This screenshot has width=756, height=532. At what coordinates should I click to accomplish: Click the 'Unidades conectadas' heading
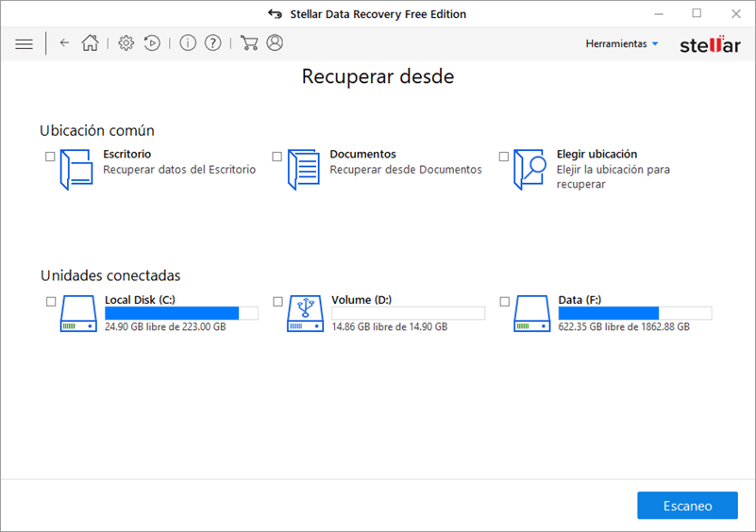110,275
